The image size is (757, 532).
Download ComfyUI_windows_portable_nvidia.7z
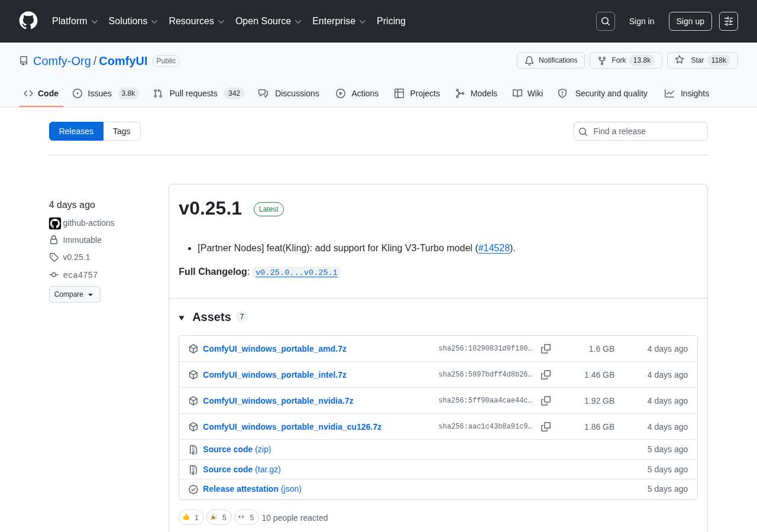(278, 401)
